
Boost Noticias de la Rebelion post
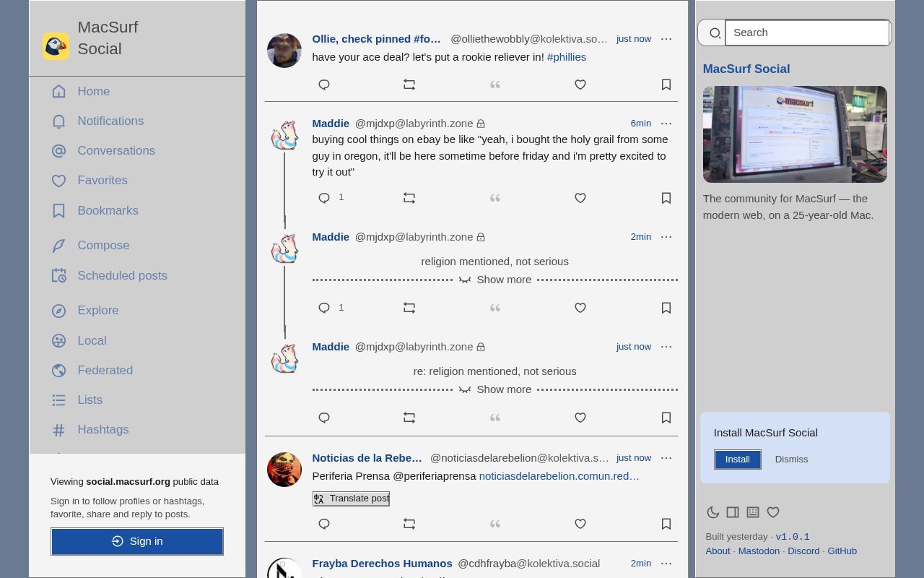pyautogui.click(x=409, y=524)
